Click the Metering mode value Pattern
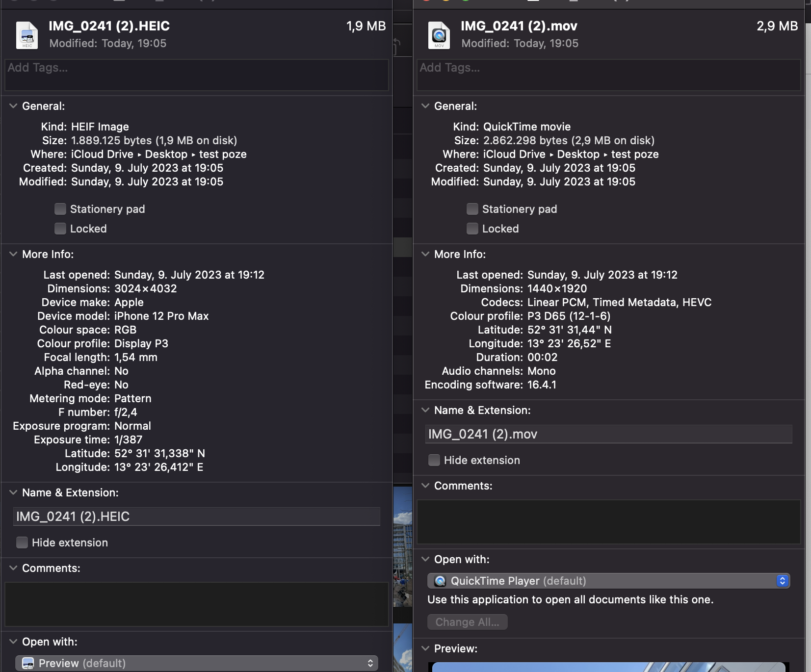 pos(133,398)
